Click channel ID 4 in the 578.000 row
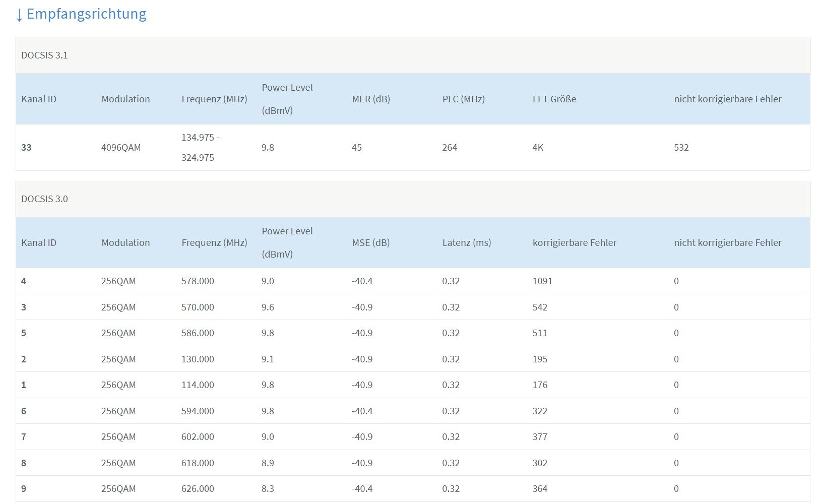The width and height of the screenshot is (819, 504). [x=24, y=281]
